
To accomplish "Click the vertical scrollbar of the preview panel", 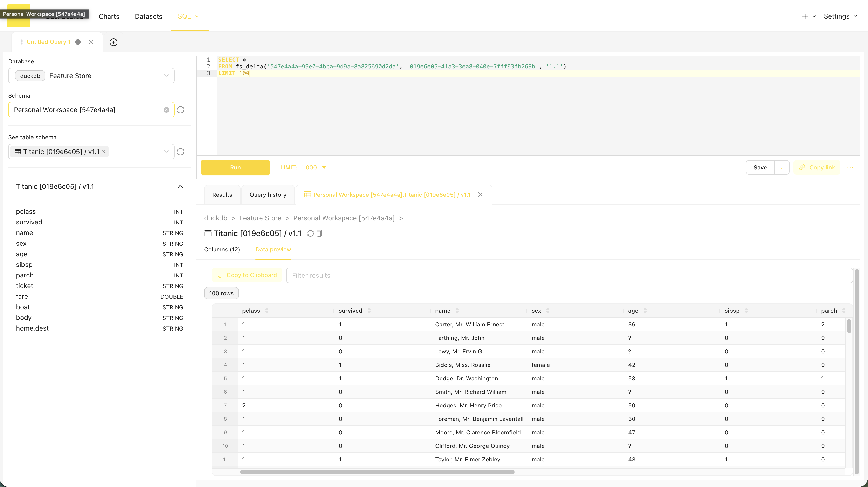I will coord(857,372).
